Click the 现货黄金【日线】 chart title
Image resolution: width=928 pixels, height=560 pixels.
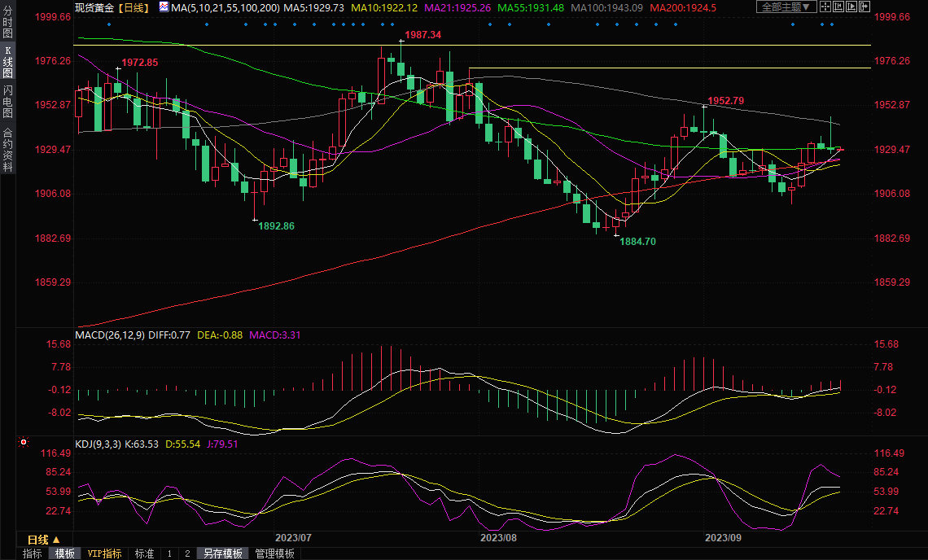click(111, 7)
